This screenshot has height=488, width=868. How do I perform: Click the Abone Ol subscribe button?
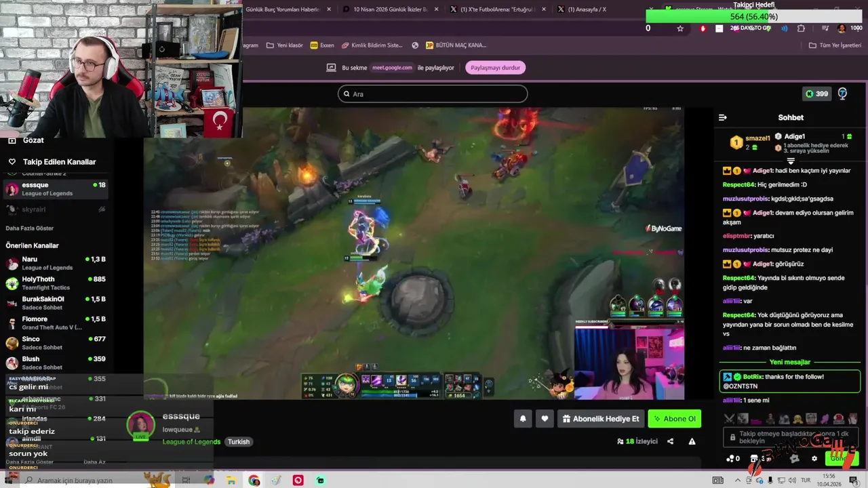tap(675, 419)
